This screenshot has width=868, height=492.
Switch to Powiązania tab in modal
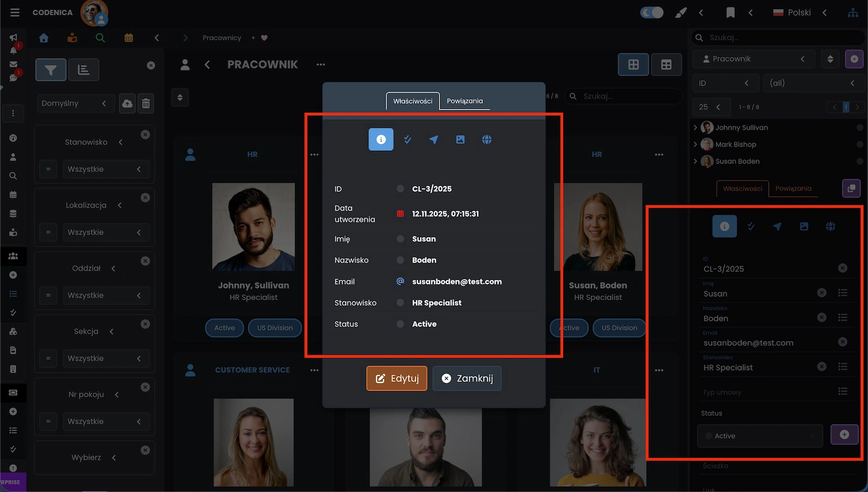click(x=464, y=101)
